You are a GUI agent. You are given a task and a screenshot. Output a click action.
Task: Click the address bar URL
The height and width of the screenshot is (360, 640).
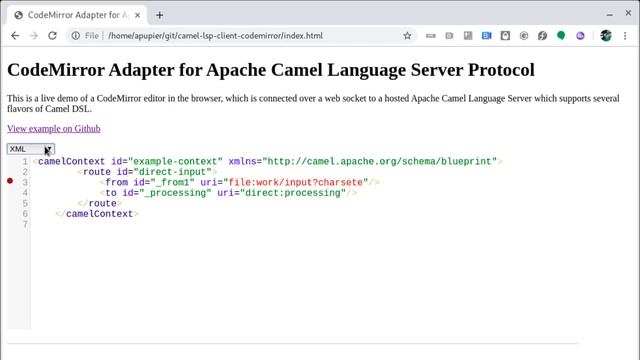pos(216,36)
